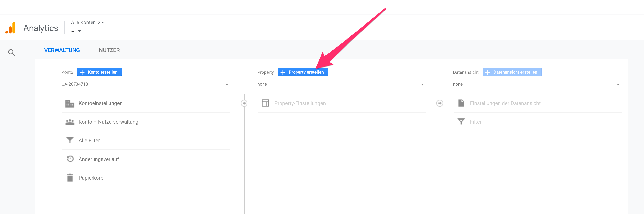Click the Nutzerverwaltung people icon
This screenshot has width=644, height=214.
click(70, 122)
